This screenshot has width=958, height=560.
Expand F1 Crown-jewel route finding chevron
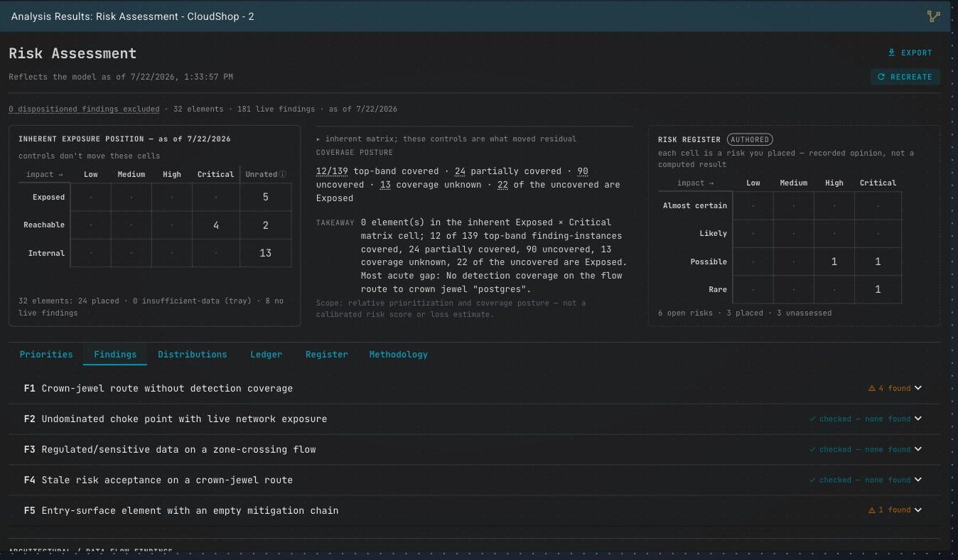pos(918,388)
